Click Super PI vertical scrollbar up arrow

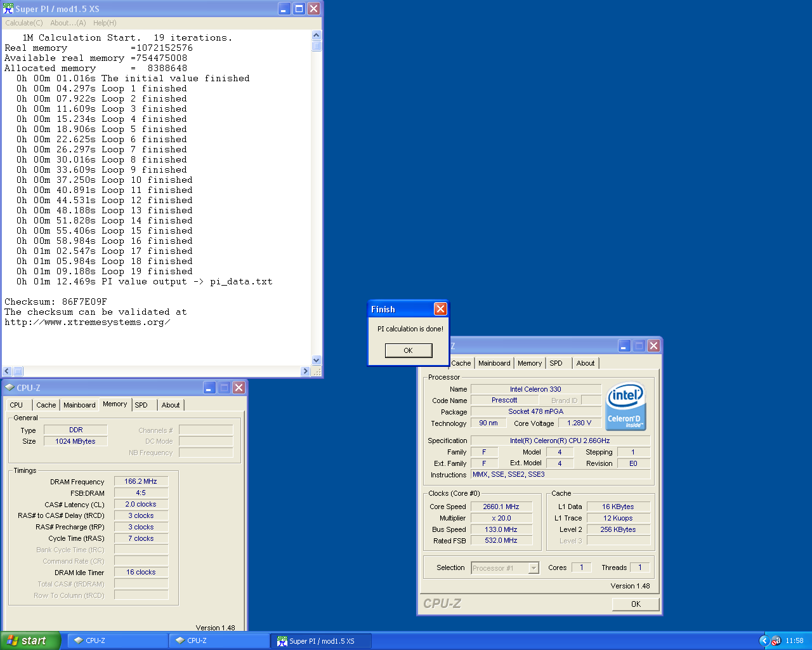click(x=316, y=36)
